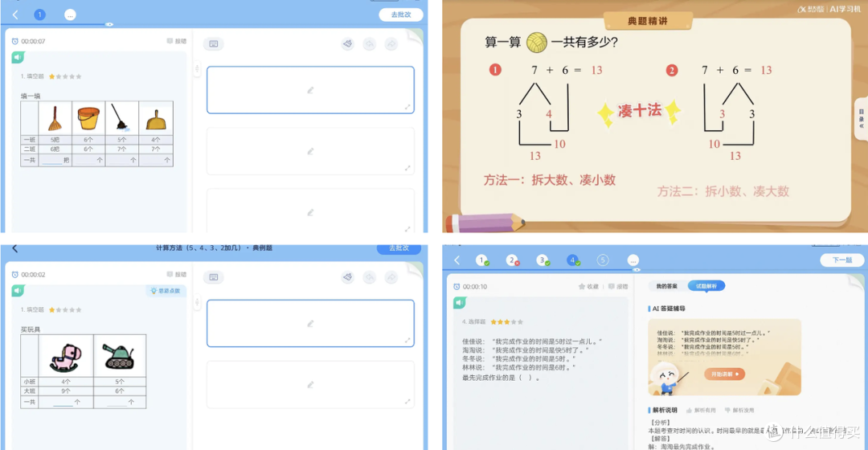Report an error (报错) in the 00:00:02 exercise
This screenshot has height=450, width=868.
pos(177,275)
